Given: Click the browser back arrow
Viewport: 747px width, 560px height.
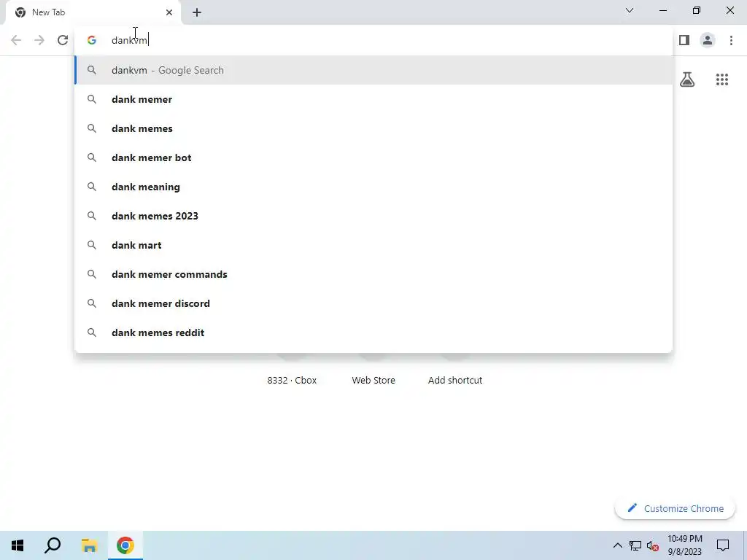Looking at the screenshot, I should click(x=16, y=40).
